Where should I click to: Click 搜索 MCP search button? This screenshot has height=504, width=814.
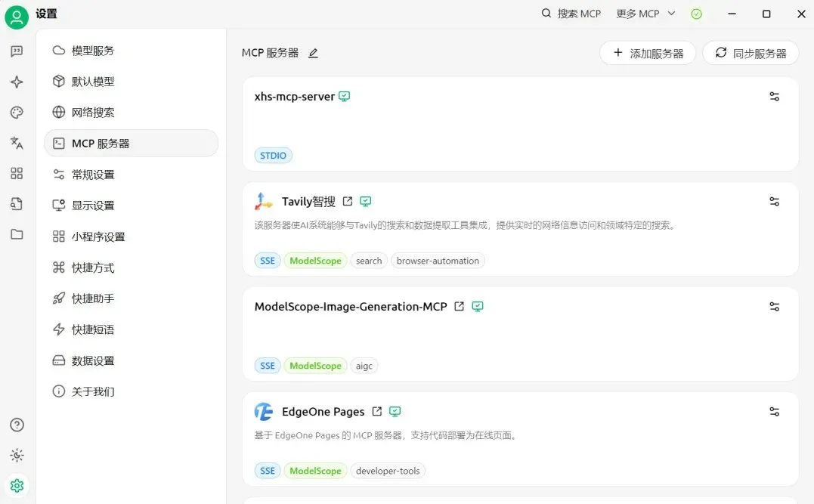coord(571,14)
